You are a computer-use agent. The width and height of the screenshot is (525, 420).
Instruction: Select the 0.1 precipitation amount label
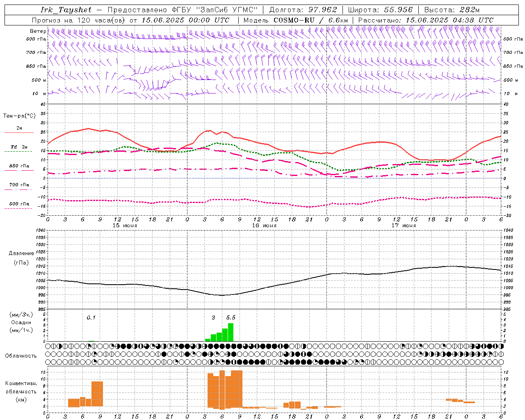point(91,317)
